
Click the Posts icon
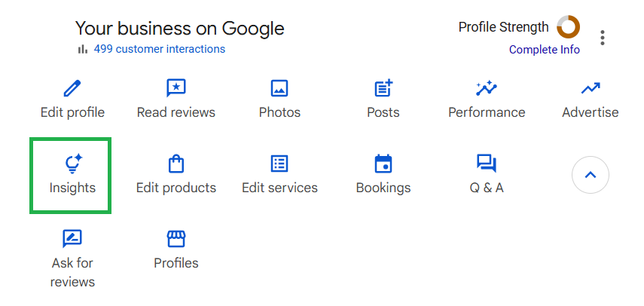(383, 88)
